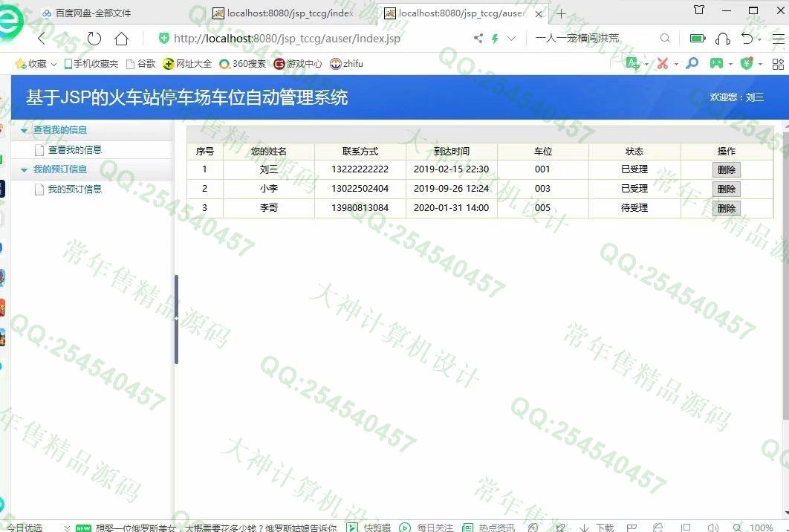Click the headphones icon in toolbar
Screen dimensions: 789x532
point(723,38)
